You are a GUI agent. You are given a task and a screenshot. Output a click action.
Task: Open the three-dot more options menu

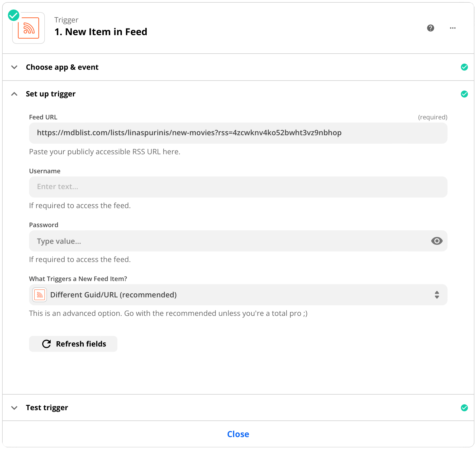453,28
